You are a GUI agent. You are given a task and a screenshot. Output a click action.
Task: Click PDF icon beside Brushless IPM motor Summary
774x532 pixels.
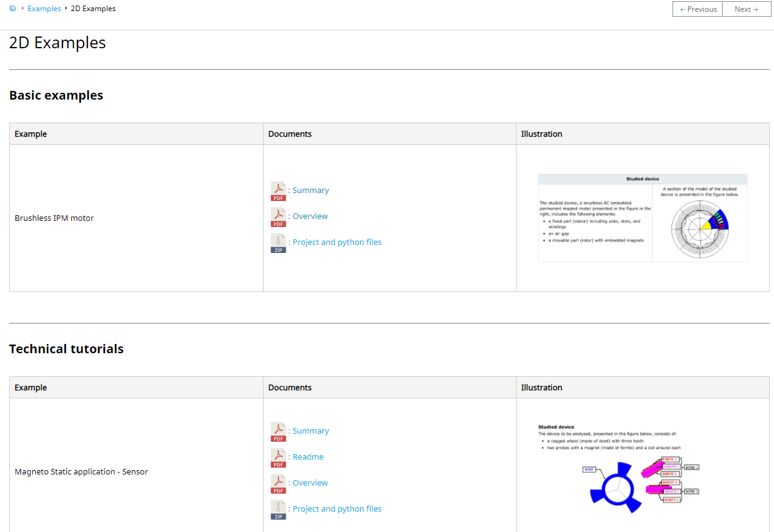(278, 191)
